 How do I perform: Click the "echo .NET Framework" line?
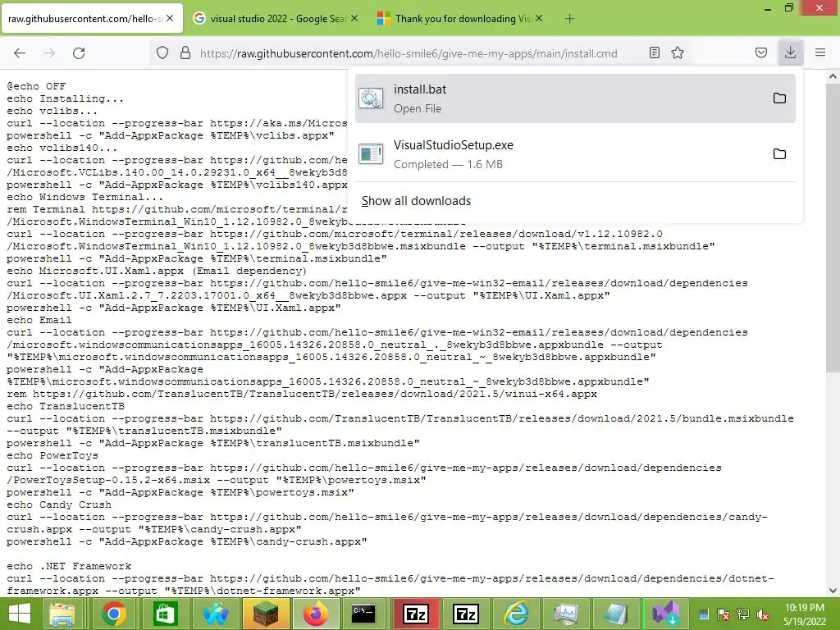69,566
